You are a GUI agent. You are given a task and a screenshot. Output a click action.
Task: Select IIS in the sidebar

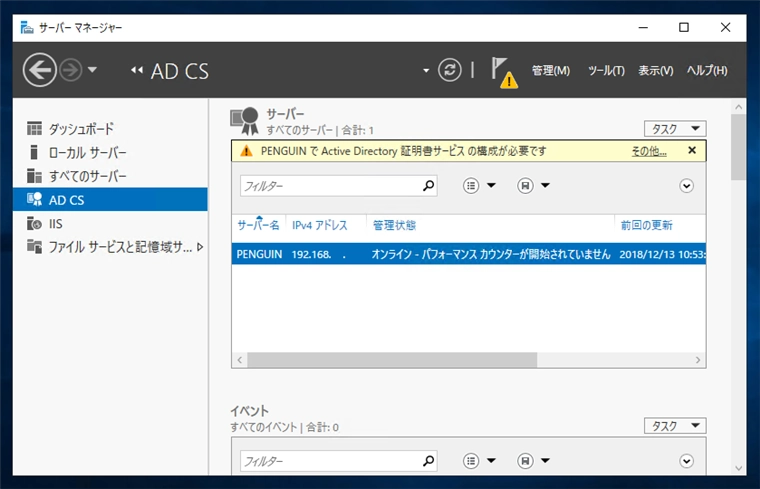pyautogui.click(x=111, y=223)
